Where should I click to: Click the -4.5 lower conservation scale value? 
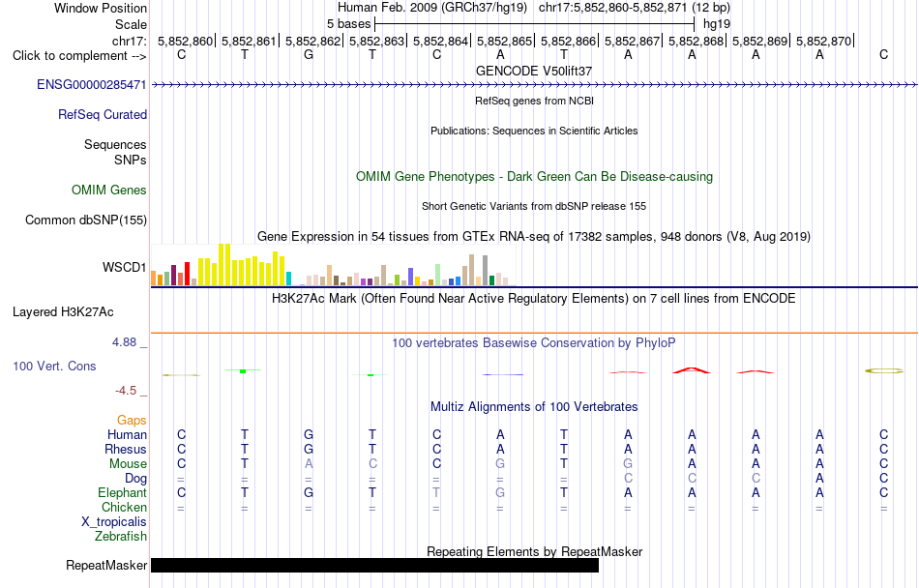[126, 391]
